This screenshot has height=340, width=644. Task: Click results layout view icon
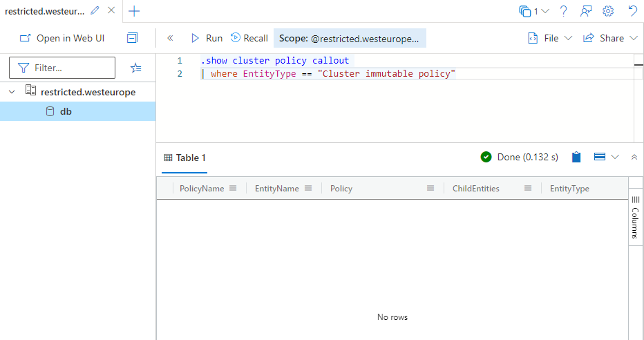[600, 157]
